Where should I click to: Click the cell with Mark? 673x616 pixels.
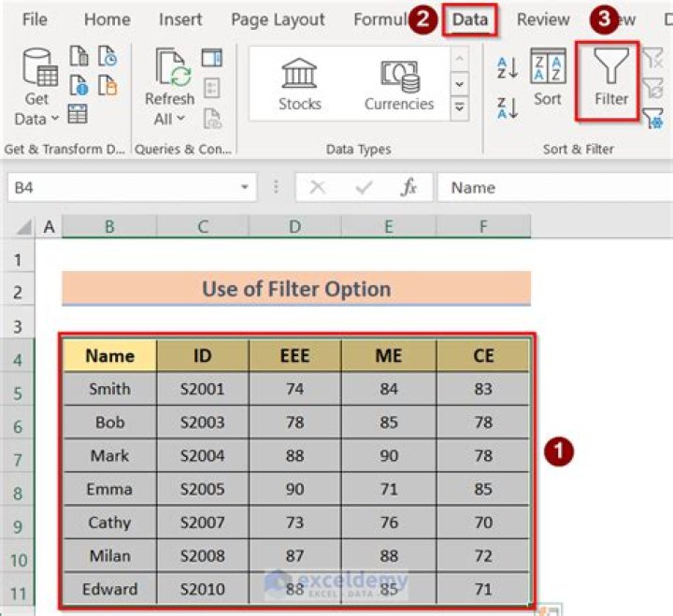tap(110, 455)
